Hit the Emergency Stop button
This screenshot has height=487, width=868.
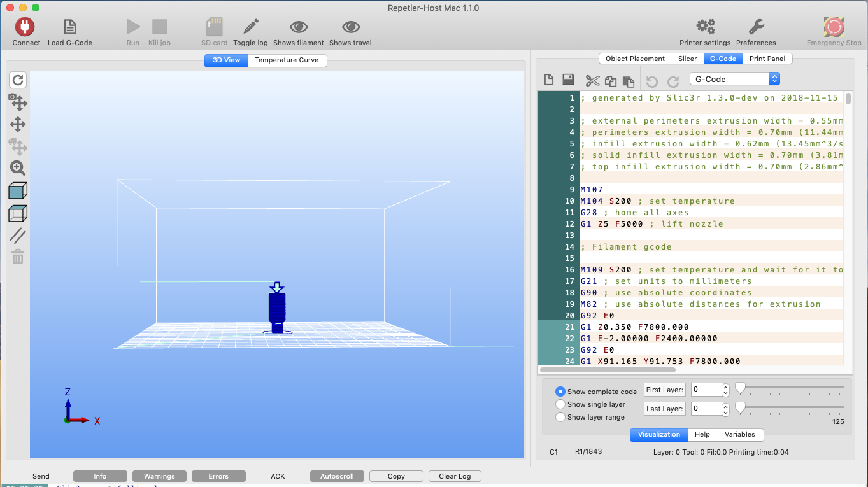pyautogui.click(x=834, y=27)
